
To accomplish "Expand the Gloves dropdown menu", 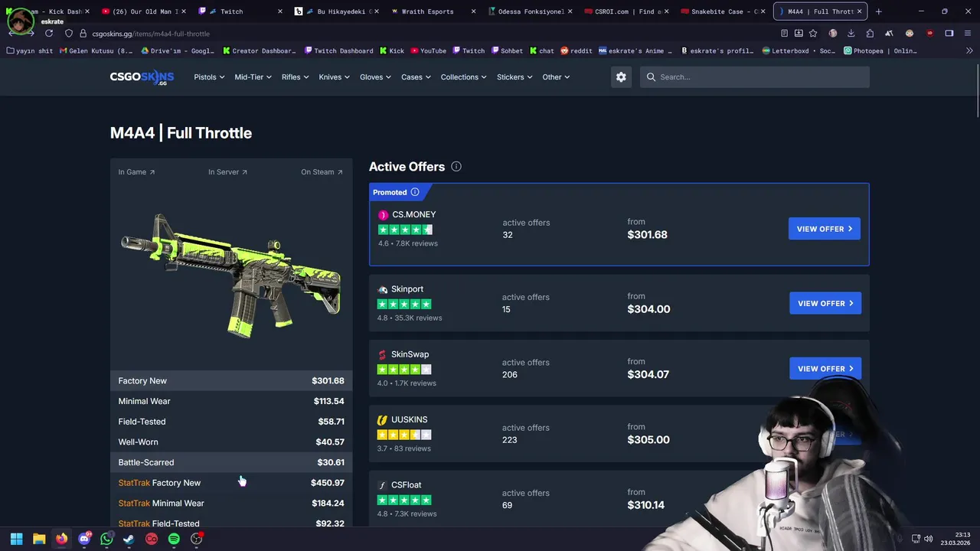I will tap(375, 77).
